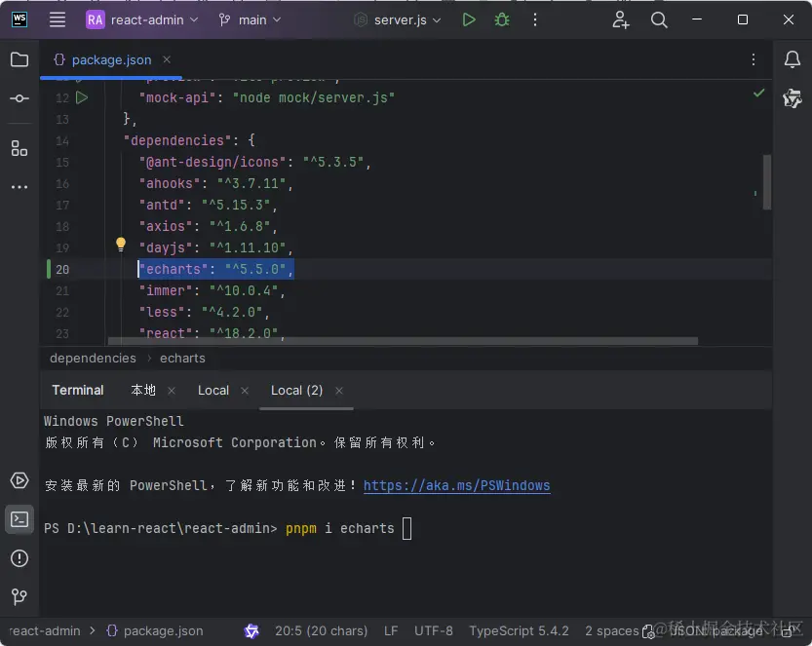Open the server.js run configuration dropdown
This screenshot has width=812, height=646.
[x=398, y=19]
